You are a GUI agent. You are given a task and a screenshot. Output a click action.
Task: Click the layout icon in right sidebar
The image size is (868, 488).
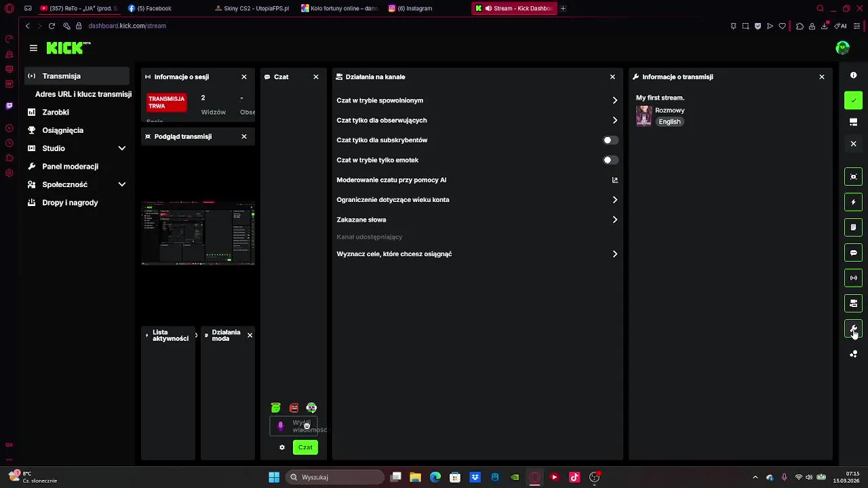coord(853,122)
